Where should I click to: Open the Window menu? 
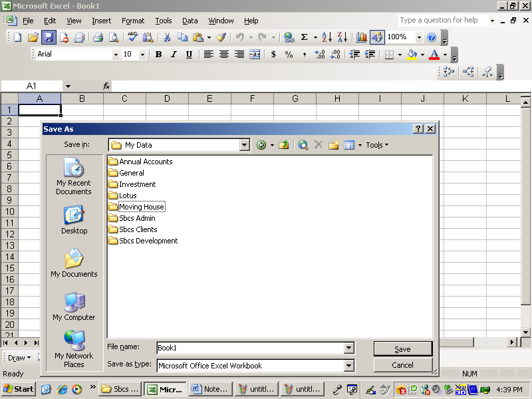coord(221,21)
